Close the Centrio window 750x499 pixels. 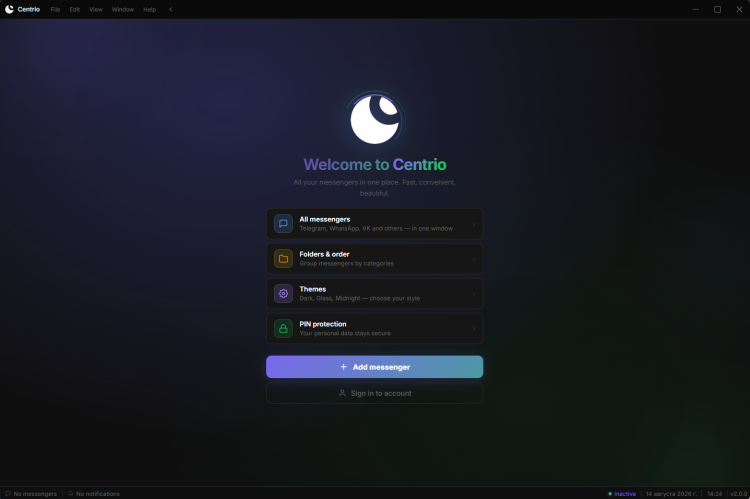point(739,10)
